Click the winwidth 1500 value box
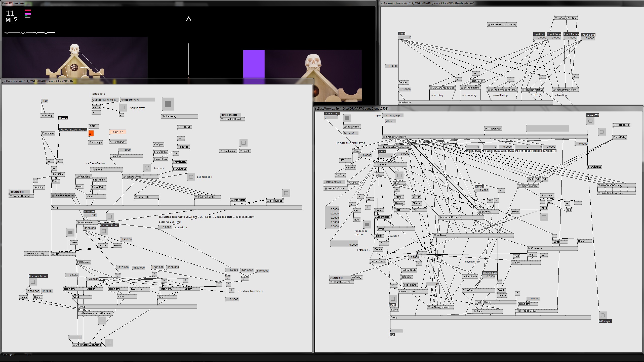 (x=91, y=215)
